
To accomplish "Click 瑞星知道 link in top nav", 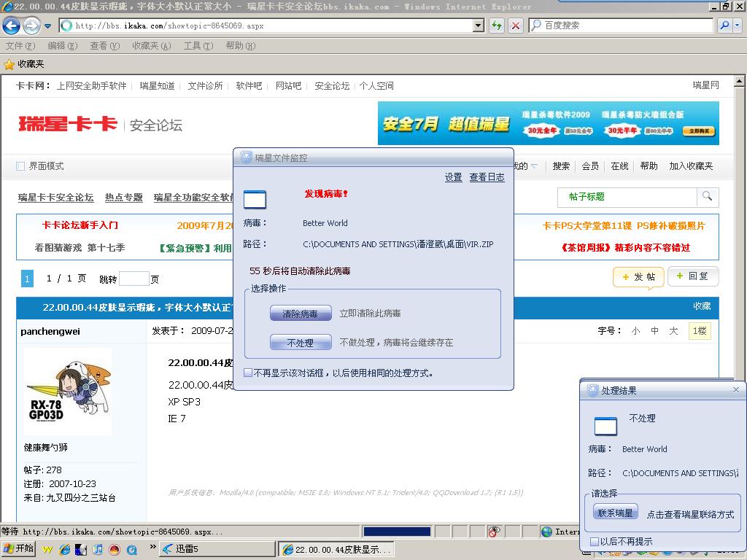I will [x=157, y=86].
